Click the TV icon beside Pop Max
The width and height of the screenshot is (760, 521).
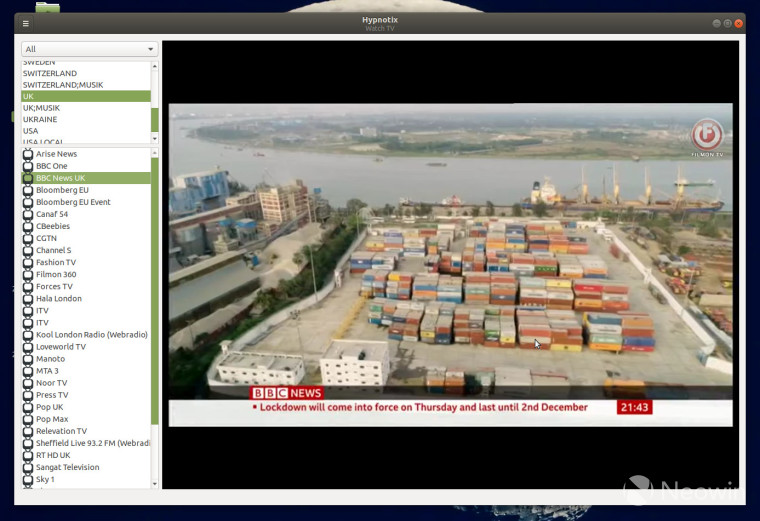pos(28,419)
